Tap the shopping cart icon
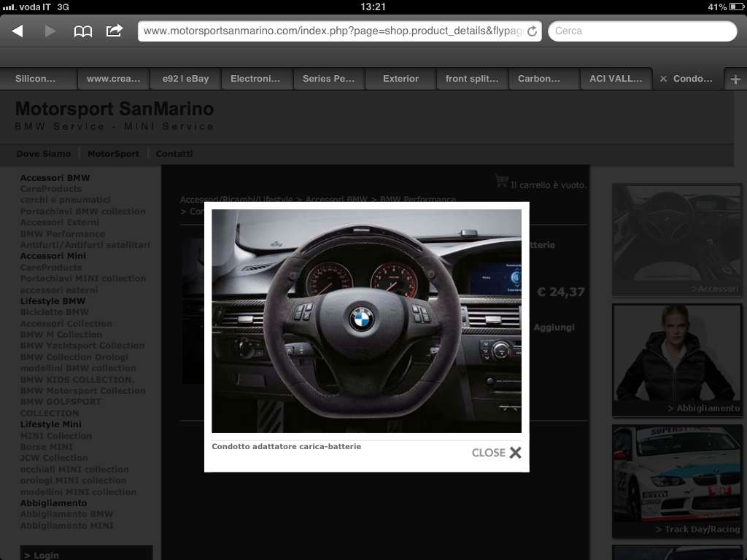 click(501, 180)
